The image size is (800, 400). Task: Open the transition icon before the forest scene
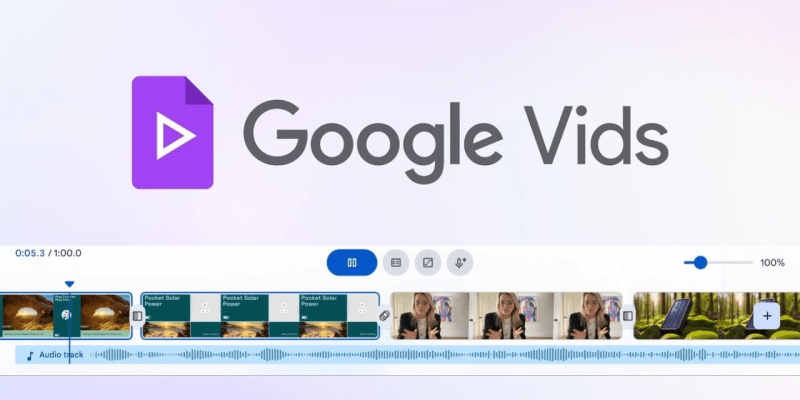tap(628, 316)
